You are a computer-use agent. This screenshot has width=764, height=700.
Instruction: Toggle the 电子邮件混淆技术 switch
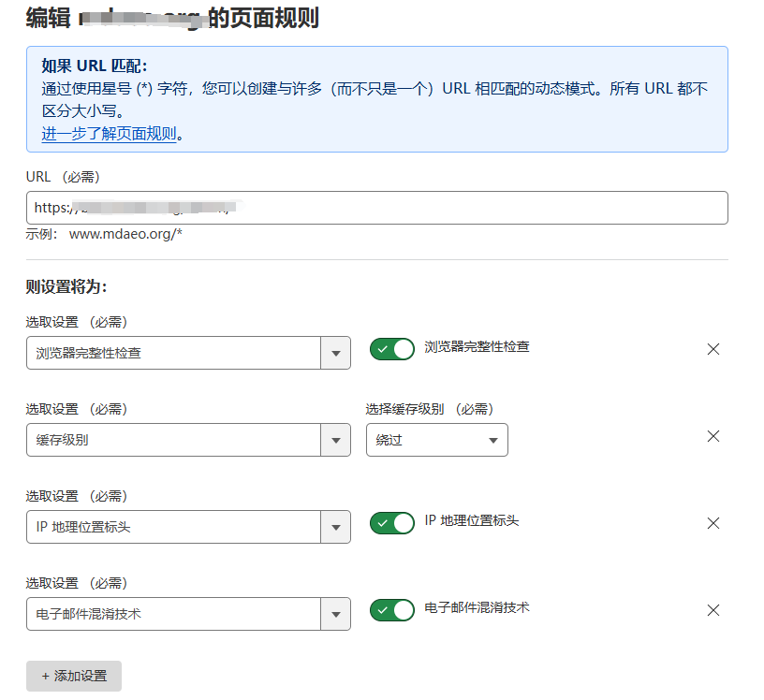(392, 610)
